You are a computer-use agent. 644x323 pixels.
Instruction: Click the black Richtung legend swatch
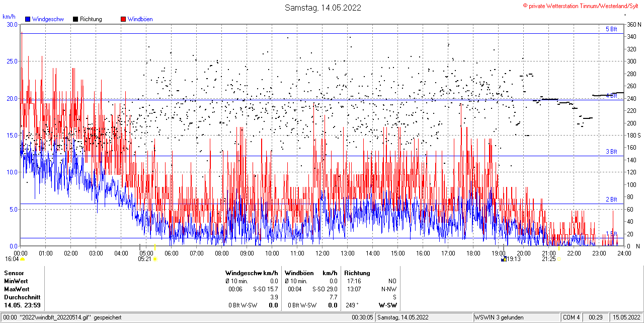point(75,19)
